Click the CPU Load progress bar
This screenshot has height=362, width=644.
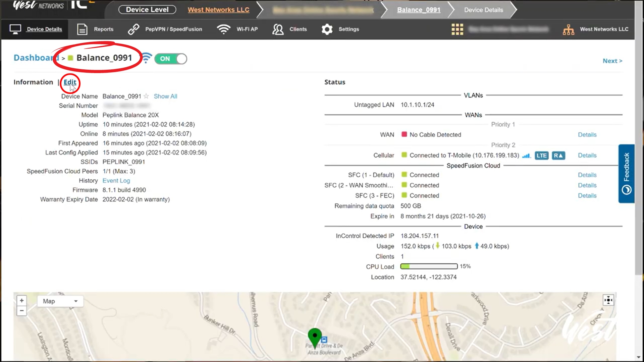(x=429, y=266)
